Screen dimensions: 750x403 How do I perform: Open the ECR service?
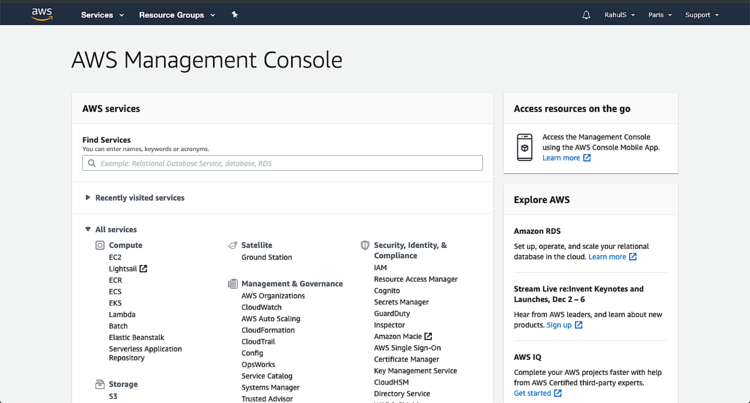click(115, 280)
